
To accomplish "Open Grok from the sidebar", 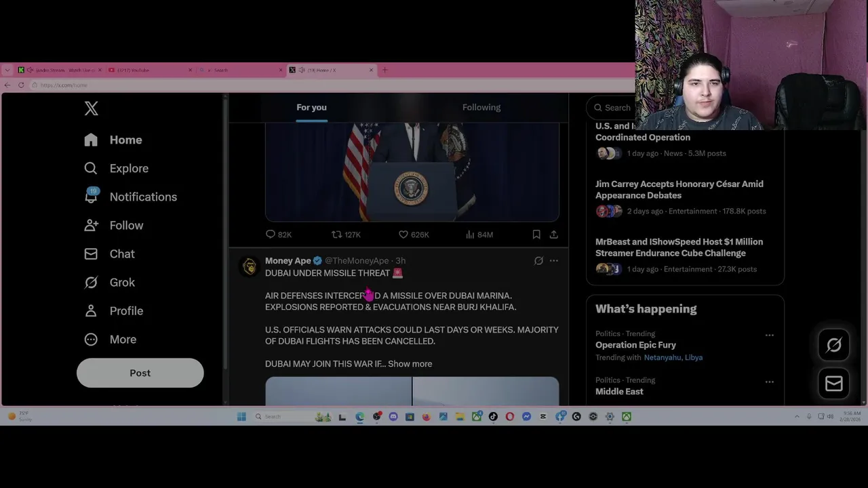I will [109, 282].
